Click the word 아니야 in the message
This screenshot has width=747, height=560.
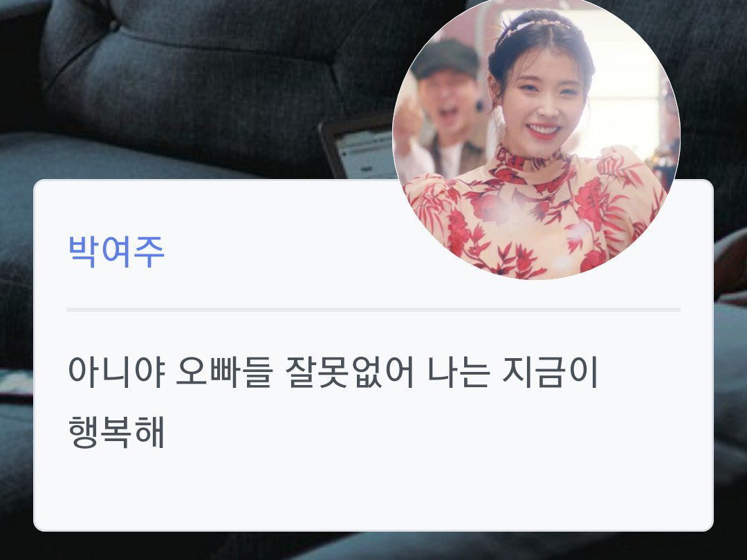116,372
